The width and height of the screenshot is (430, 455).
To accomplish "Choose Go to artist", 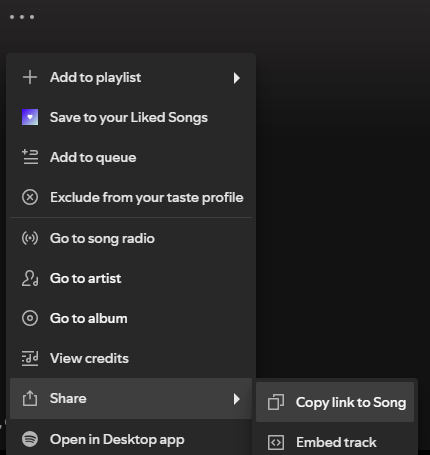I will 131,278.
